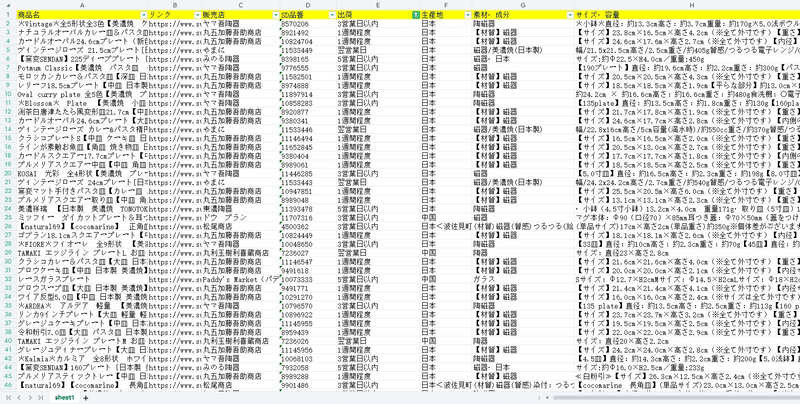Add a new sheet with plus icon

point(86,397)
